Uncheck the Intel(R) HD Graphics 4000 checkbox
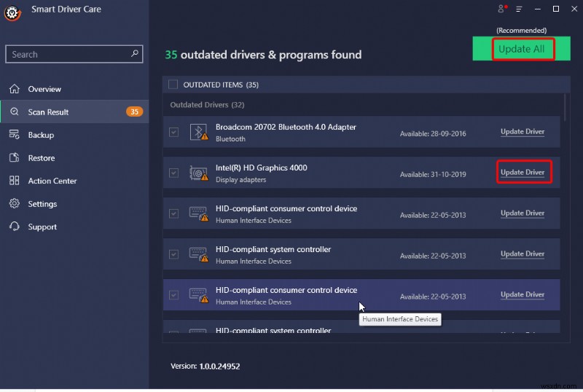The image size is (583, 392). [173, 173]
